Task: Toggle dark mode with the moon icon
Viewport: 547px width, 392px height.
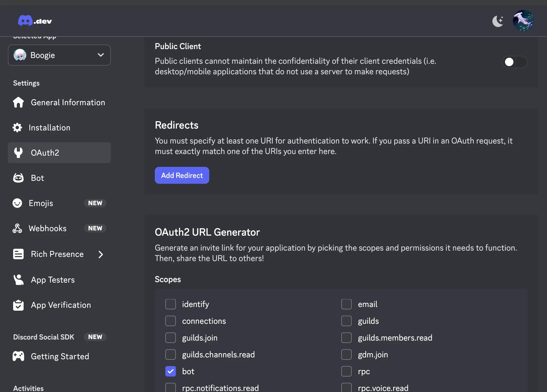Action: [498, 21]
